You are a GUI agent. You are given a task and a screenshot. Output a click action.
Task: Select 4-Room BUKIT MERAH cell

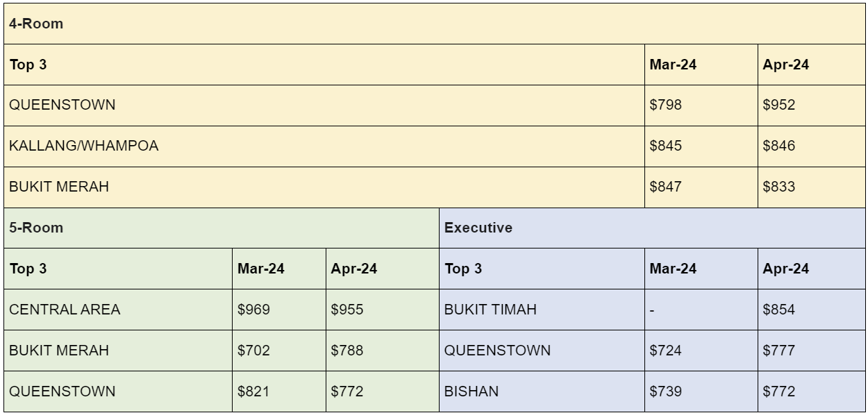pos(324,187)
